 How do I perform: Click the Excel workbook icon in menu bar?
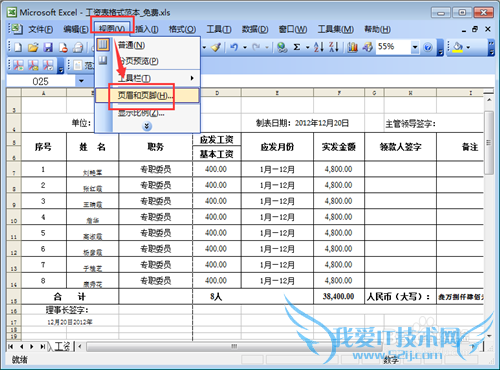pyautogui.click(x=16, y=29)
